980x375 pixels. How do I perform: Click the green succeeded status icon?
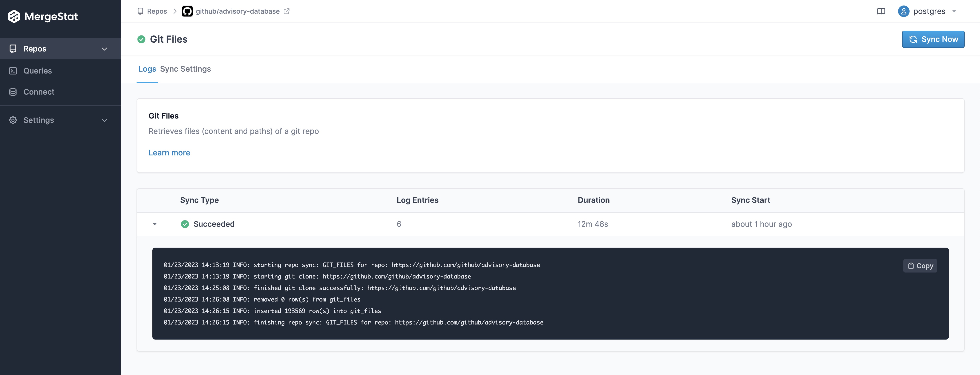coord(184,224)
